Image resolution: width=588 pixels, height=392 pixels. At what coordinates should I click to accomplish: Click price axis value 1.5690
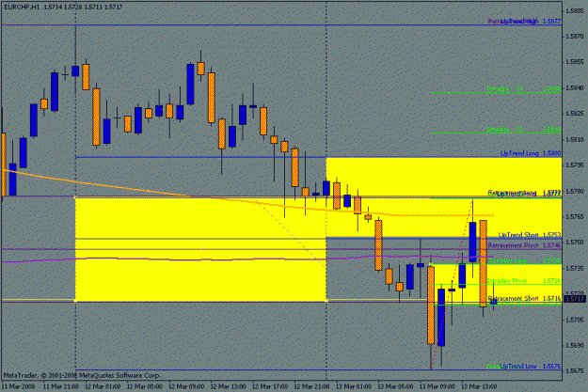coord(575,345)
